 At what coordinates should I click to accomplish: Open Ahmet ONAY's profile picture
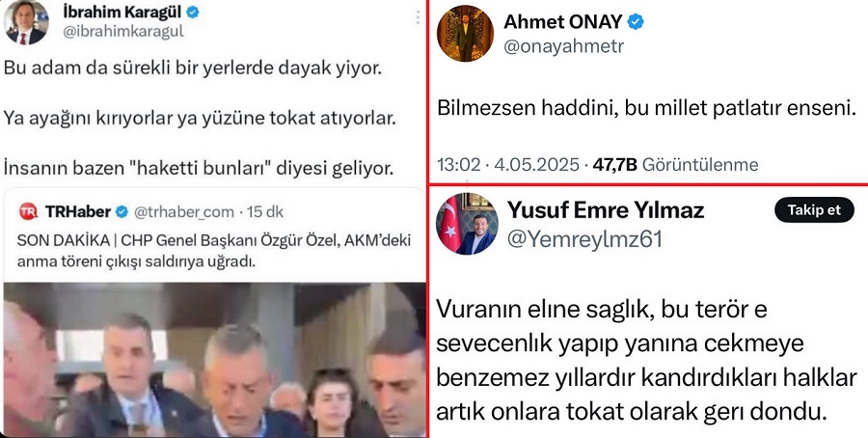click(x=465, y=33)
